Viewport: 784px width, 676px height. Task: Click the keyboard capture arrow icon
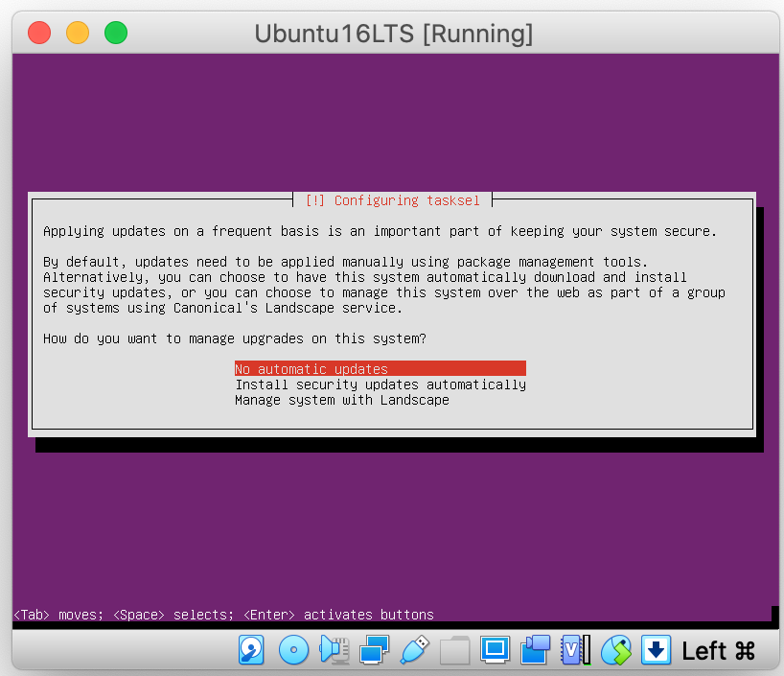656,650
